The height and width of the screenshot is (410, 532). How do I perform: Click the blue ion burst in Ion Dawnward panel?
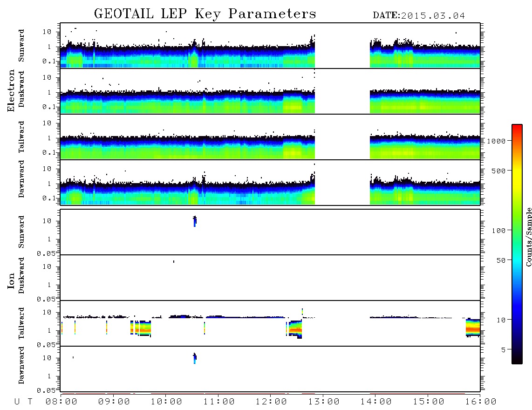(x=195, y=358)
